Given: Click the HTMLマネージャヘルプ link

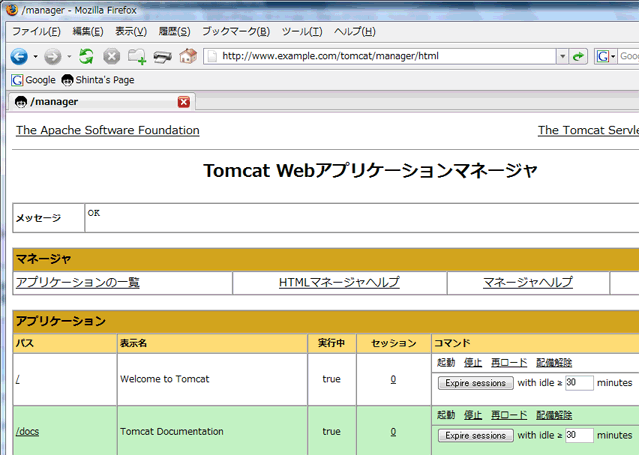Looking at the screenshot, I should click(x=339, y=283).
